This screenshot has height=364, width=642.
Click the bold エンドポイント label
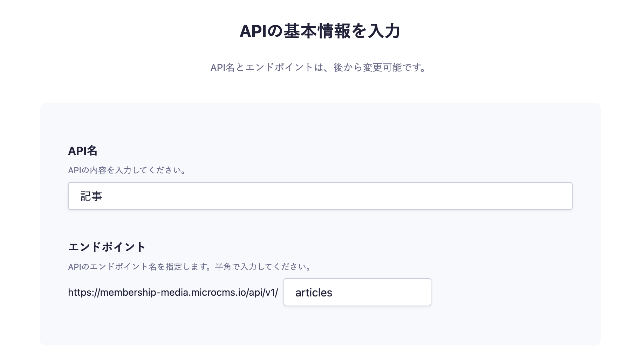point(107,247)
